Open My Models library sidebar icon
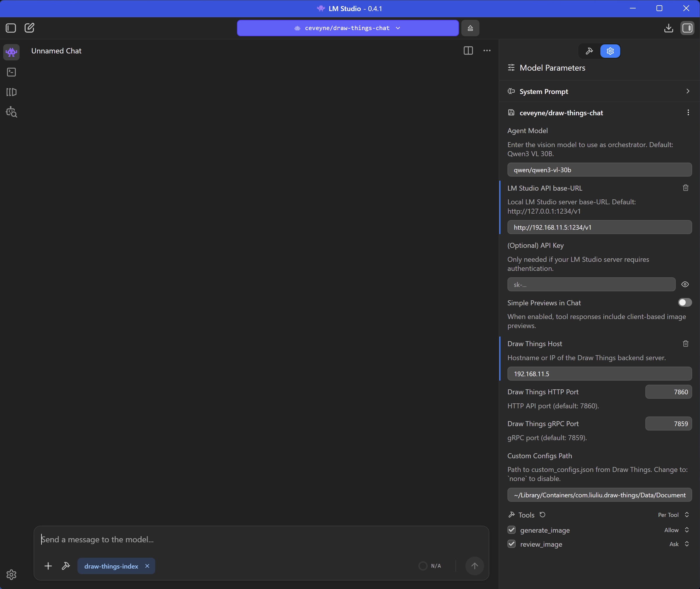Screen dimensions: 700x589 coord(11,92)
